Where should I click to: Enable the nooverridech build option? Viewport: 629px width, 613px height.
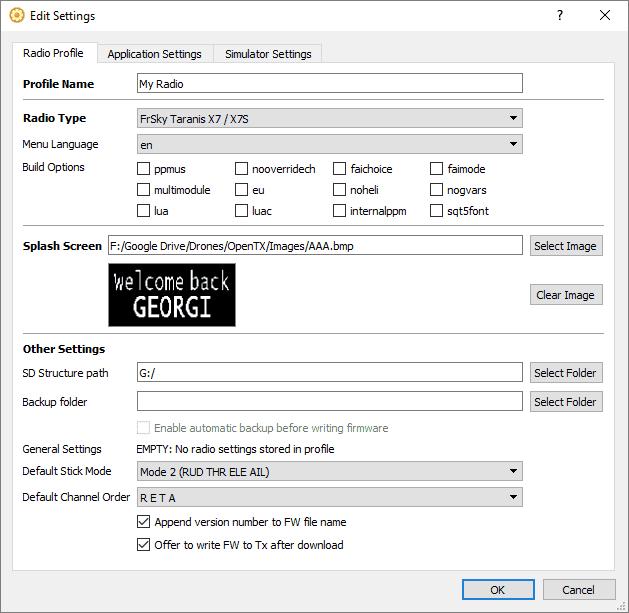tap(241, 168)
